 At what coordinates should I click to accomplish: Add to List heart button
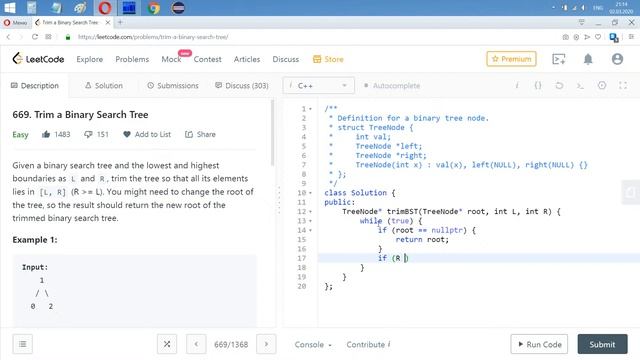coord(147,134)
